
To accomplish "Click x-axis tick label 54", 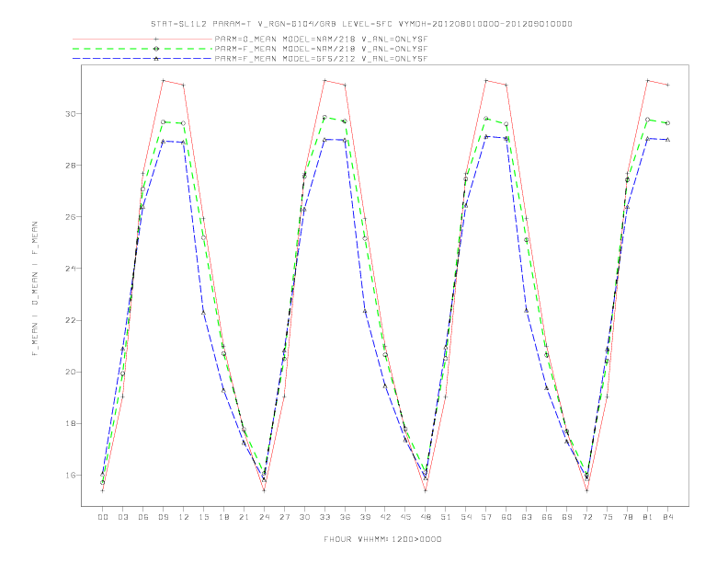I will click(x=466, y=517).
